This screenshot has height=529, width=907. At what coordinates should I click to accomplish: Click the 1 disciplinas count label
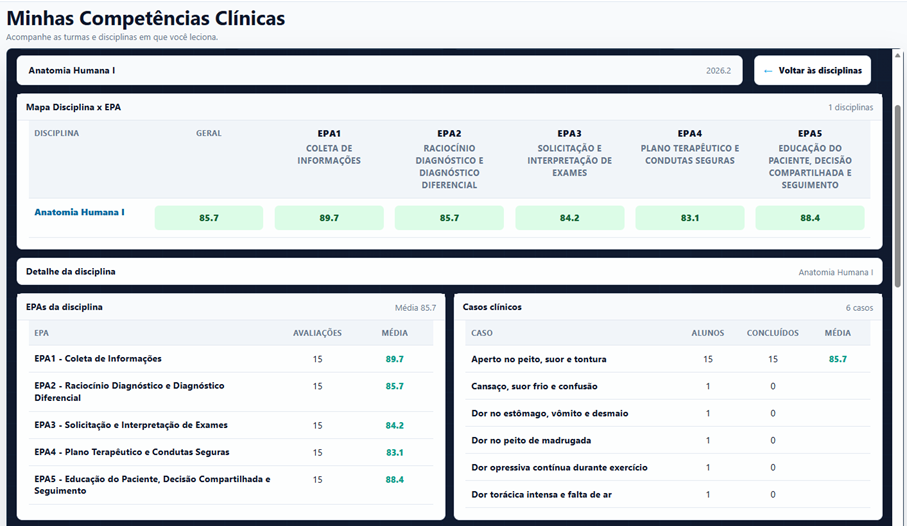pyautogui.click(x=850, y=108)
